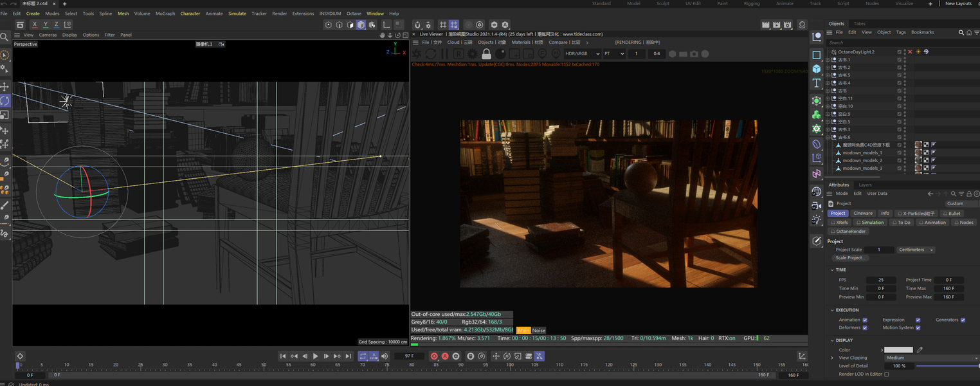Enable autokeying button

click(445, 356)
